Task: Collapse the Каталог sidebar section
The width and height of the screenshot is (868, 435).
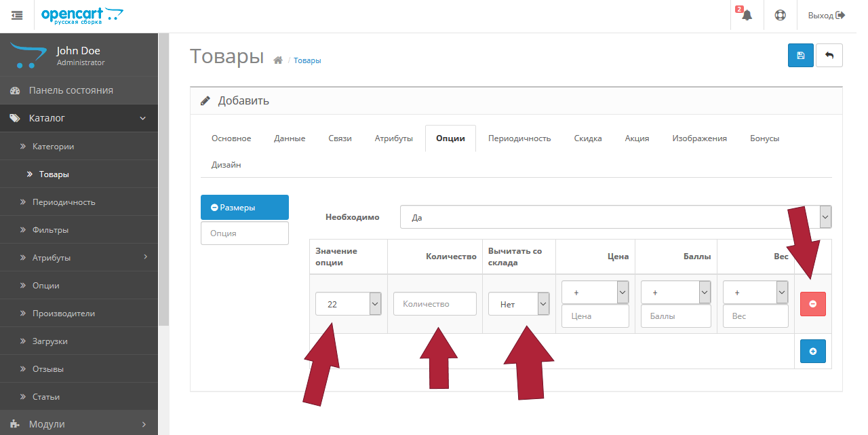Action: pos(79,118)
